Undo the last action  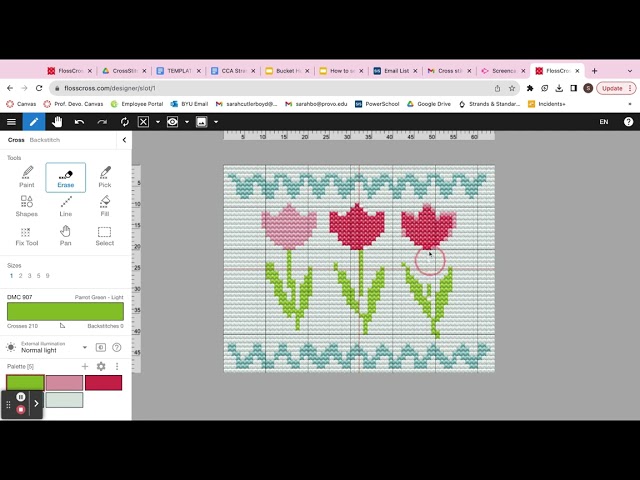(x=79, y=122)
